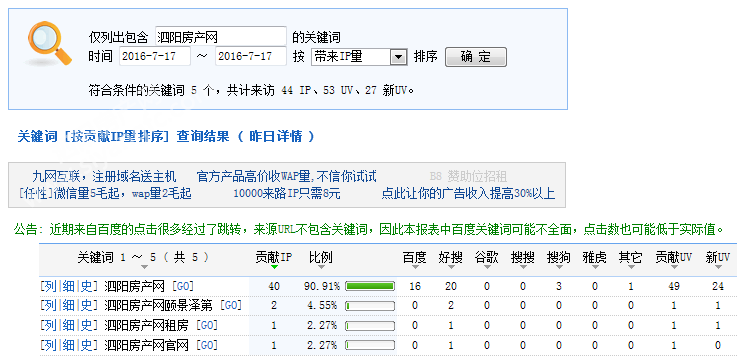
Task: Set the start date field 2016-7-17
Action: coord(155,56)
